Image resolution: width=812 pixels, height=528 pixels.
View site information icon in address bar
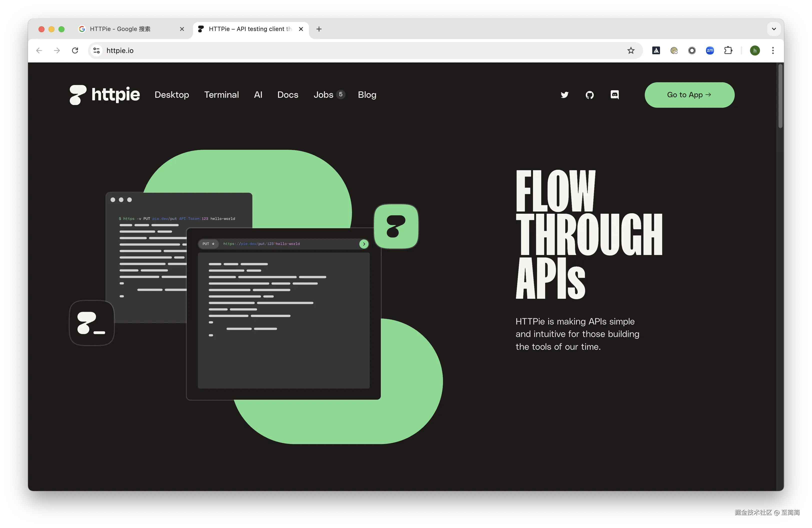96,50
